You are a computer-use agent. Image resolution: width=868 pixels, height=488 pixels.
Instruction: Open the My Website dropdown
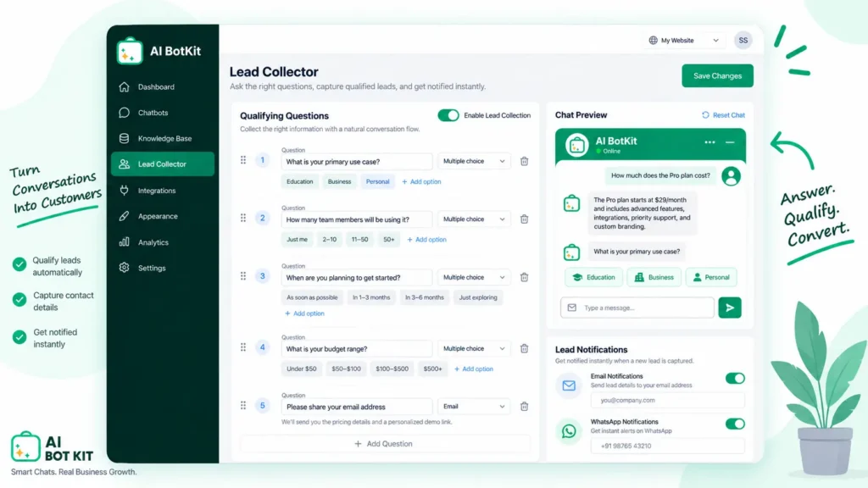click(684, 41)
